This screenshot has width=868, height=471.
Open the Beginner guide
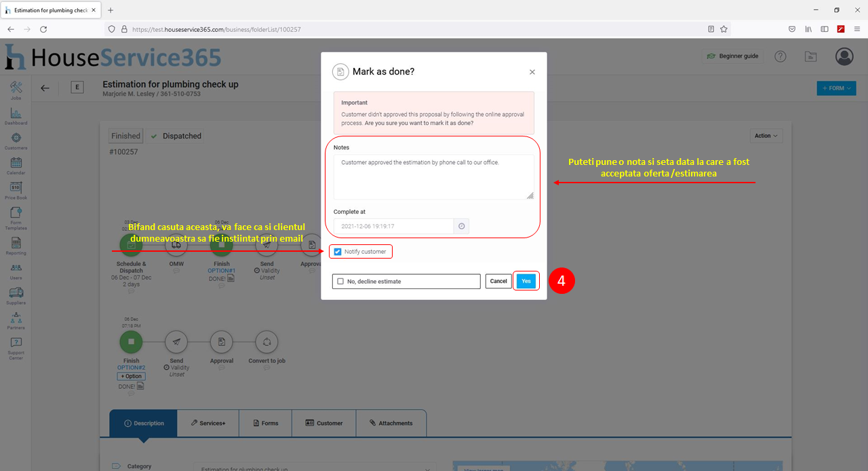click(733, 56)
